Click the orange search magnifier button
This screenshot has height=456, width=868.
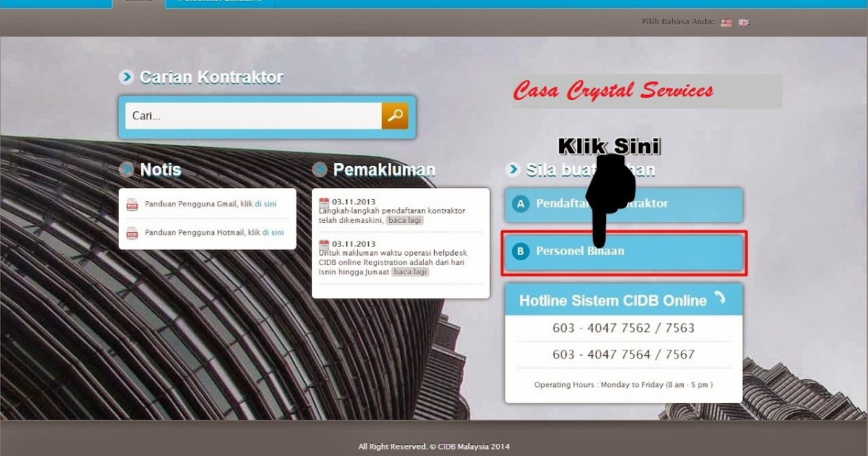pyautogui.click(x=395, y=116)
